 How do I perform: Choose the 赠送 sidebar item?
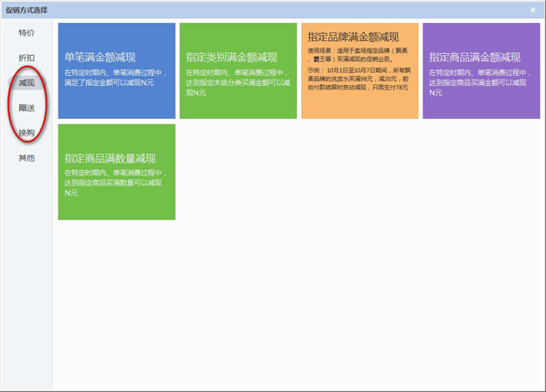pyautogui.click(x=27, y=108)
